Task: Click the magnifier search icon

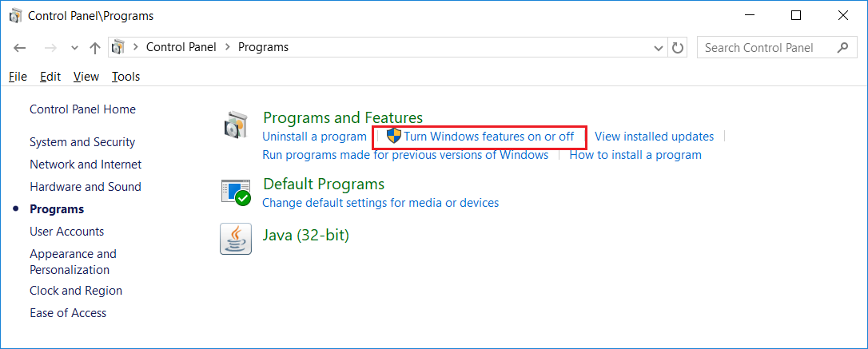Action: (x=842, y=48)
